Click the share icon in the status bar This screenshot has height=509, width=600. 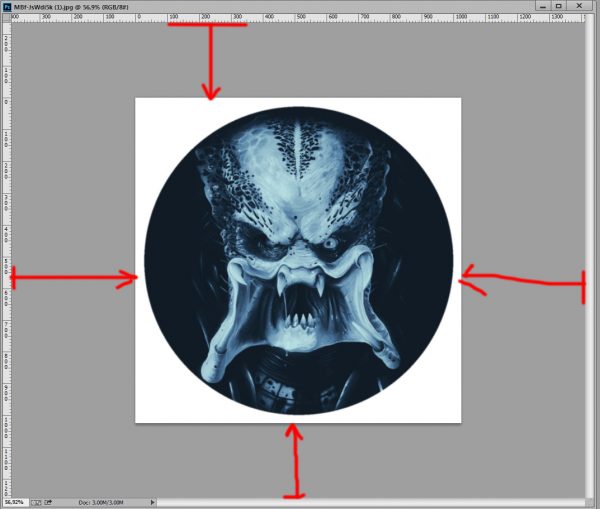(x=48, y=502)
